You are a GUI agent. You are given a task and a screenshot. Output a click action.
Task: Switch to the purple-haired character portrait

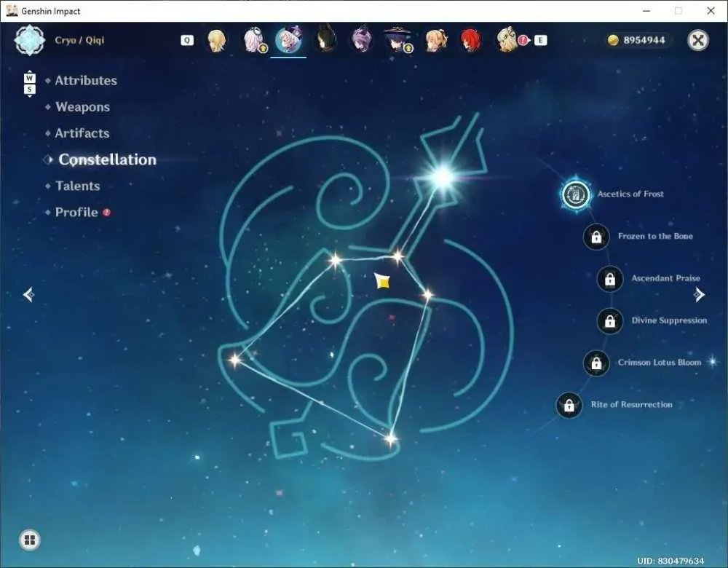[x=361, y=39]
